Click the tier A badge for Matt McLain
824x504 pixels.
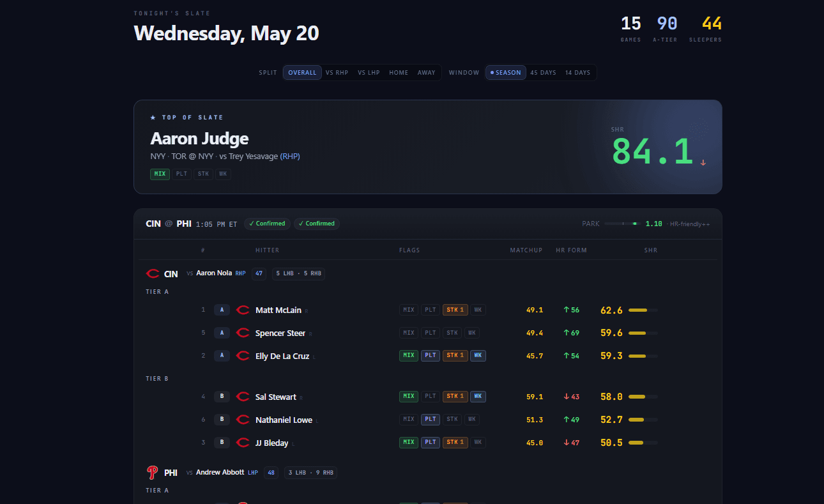(x=222, y=310)
